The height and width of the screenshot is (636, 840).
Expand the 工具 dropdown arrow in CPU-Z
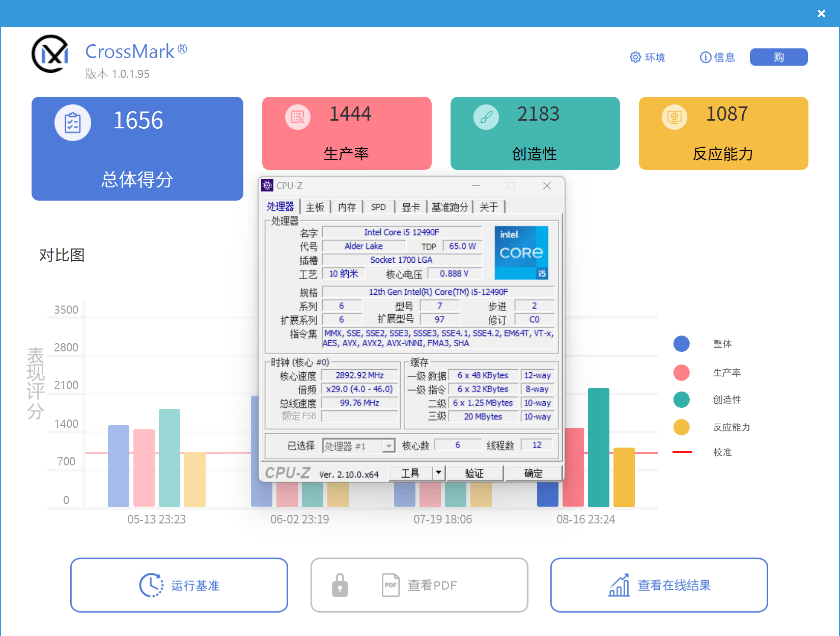pyautogui.click(x=438, y=473)
